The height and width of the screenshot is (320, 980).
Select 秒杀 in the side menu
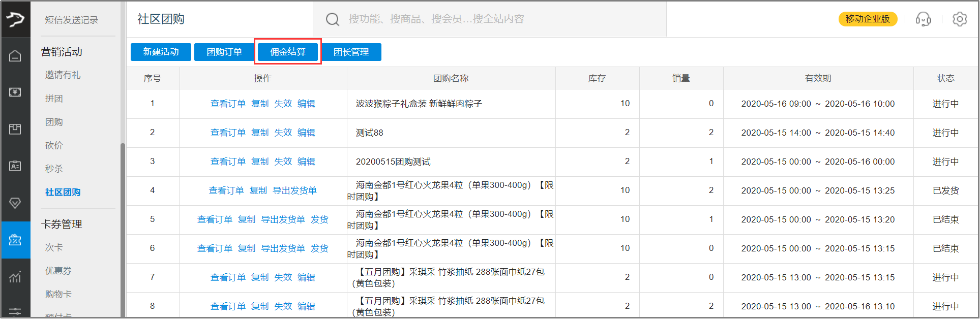[54, 169]
